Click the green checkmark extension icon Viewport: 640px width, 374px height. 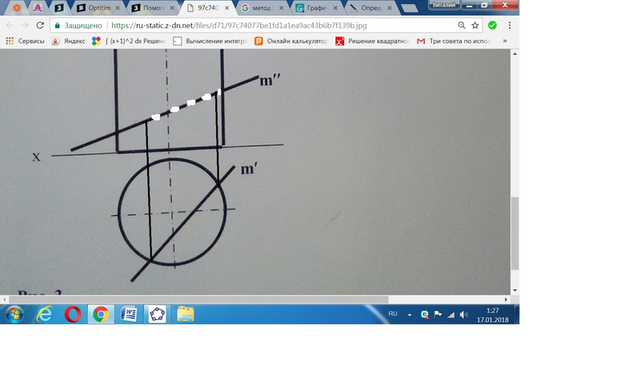click(492, 25)
